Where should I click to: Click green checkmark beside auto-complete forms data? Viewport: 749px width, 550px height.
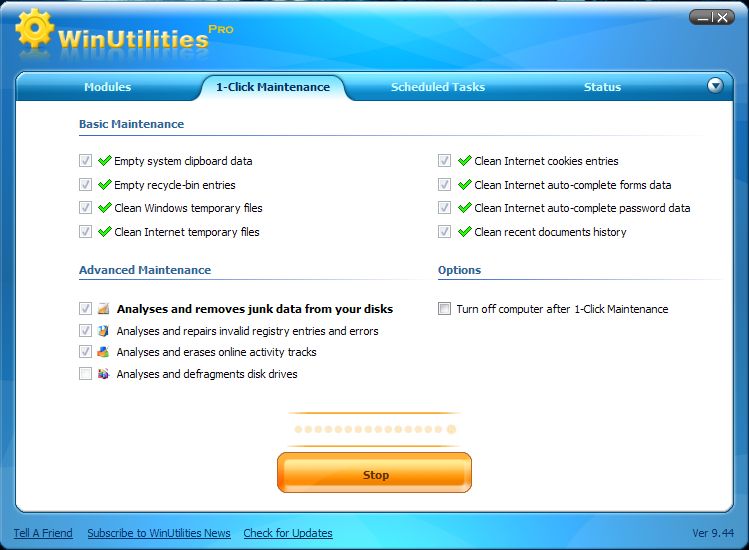coord(465,184)
